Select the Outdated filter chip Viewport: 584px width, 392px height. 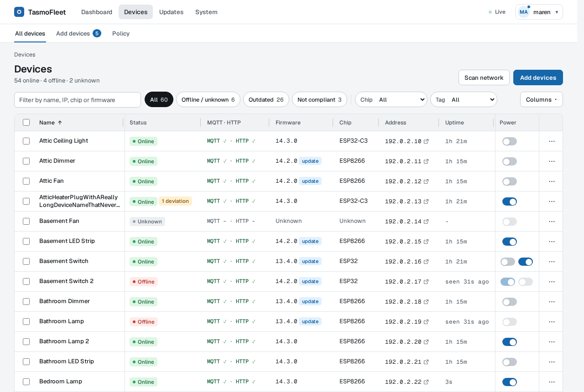pyautogui.click(x=266, y=99)
